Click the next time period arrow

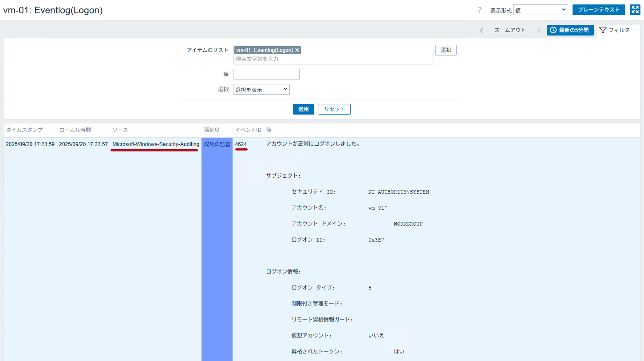pos(538,30)
